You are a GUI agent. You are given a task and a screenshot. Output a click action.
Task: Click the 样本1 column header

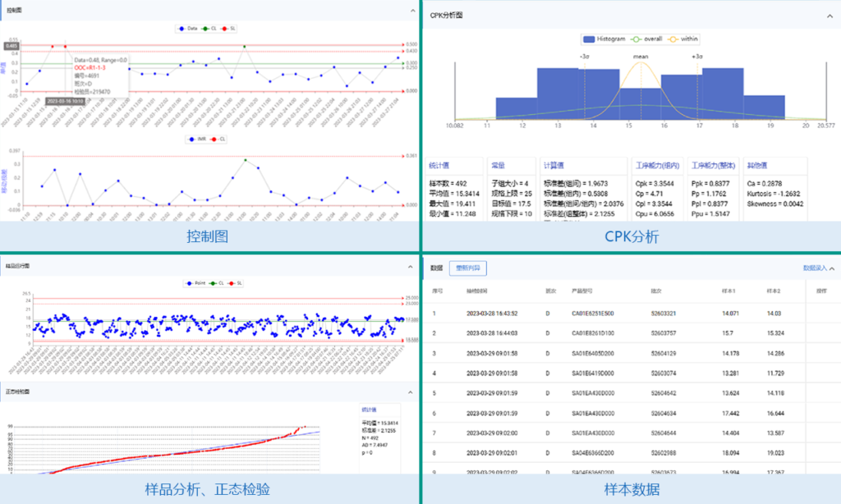click(728, 291)
